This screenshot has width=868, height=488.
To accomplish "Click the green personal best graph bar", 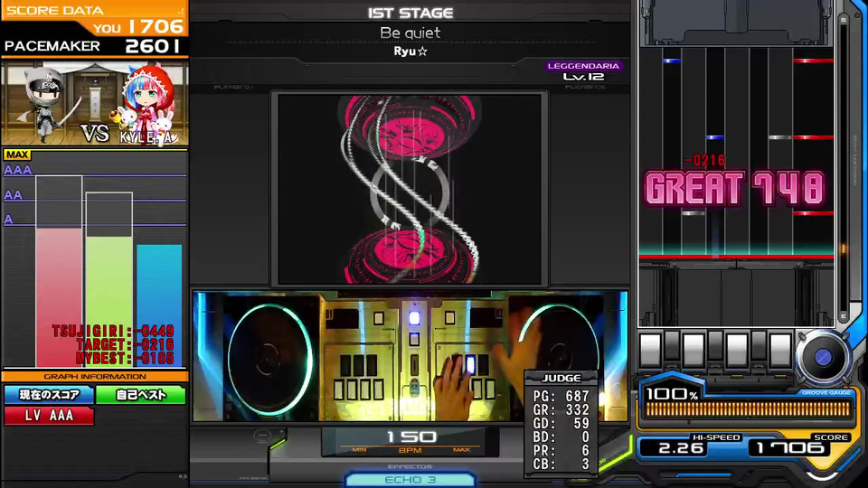I will tap(109, 302).
